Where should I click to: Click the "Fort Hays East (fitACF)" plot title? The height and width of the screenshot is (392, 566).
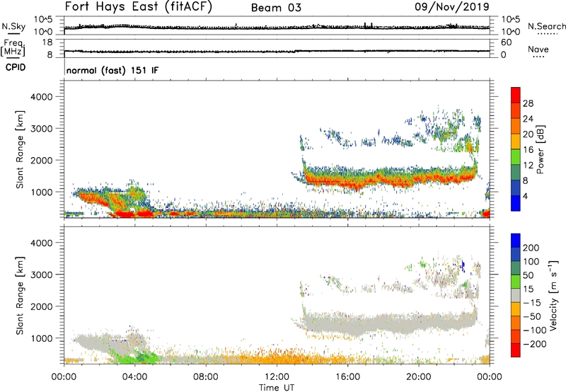click(138, 7)
